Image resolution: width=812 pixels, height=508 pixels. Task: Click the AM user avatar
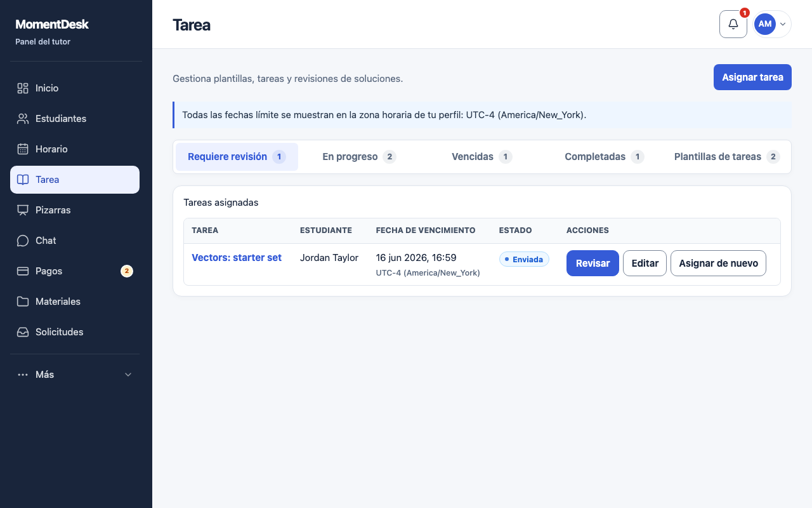[765, 24]
